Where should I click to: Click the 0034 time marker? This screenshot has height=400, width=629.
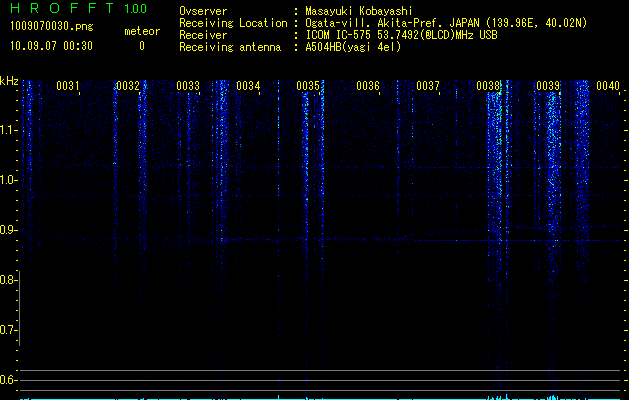click(248, 86)
